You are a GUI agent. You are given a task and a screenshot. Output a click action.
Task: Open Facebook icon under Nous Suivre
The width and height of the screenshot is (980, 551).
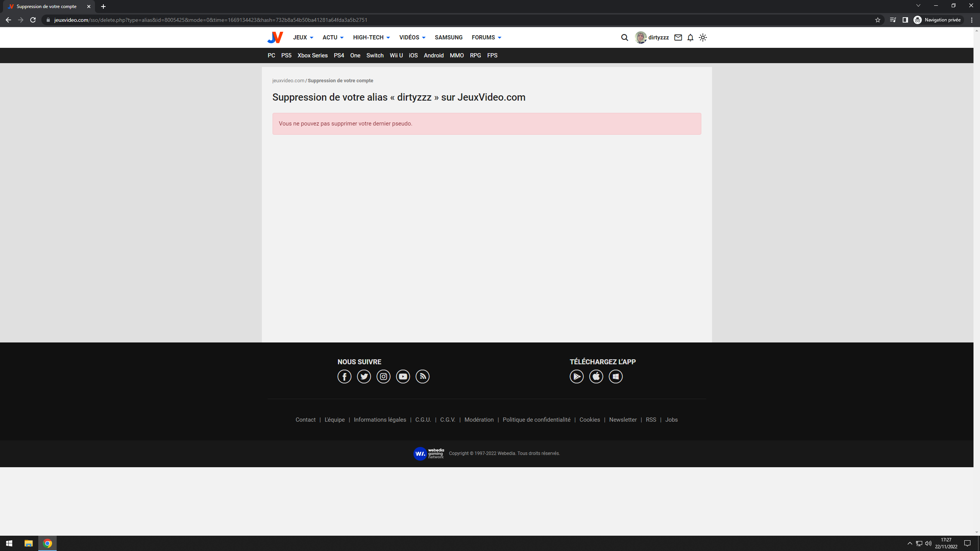[344, 377]
